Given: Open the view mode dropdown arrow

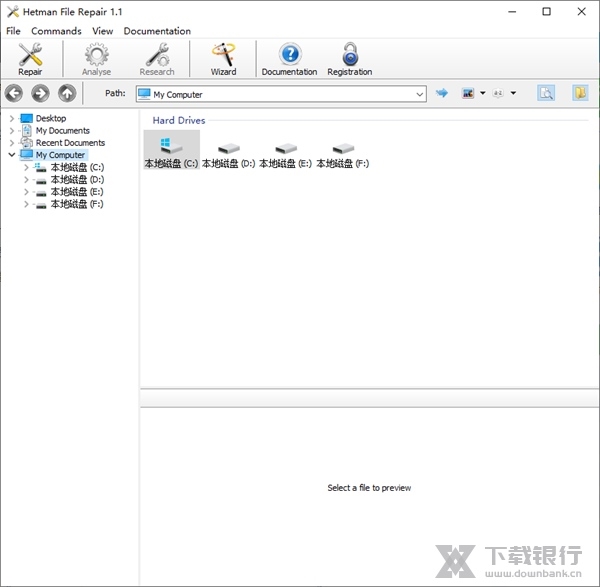Looking at the screenshot, I should click(482, 94).
